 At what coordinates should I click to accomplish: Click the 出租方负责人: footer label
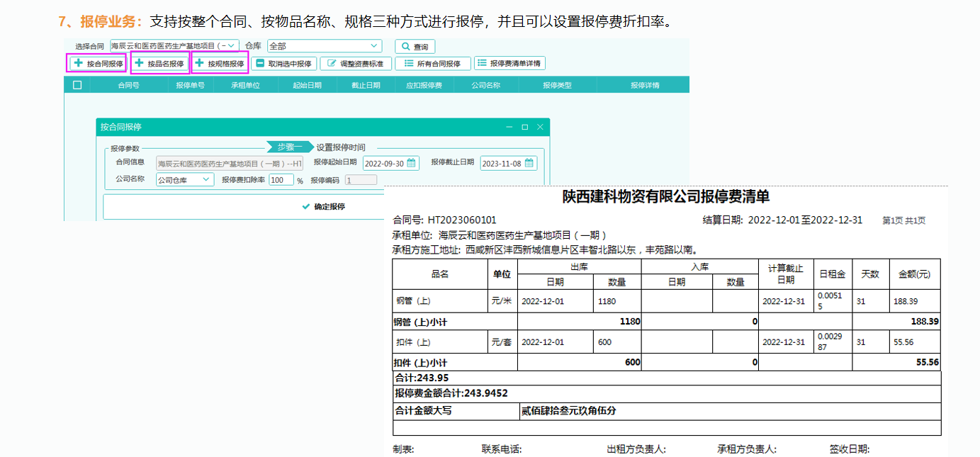636,449
